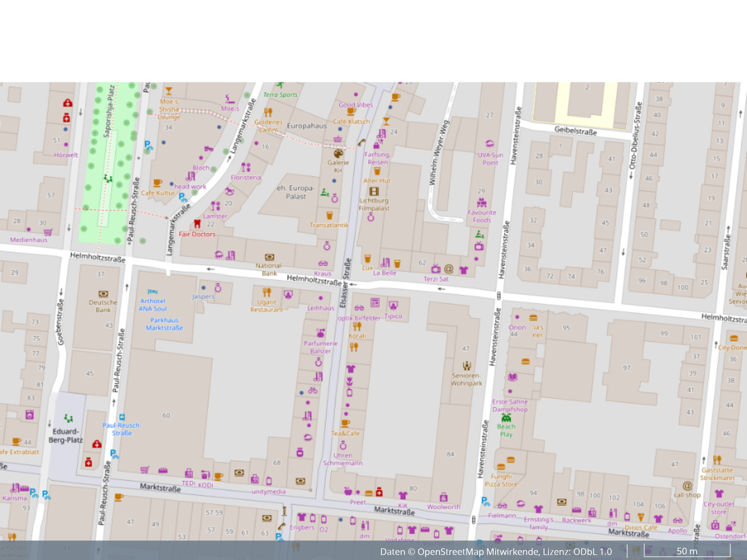Click the optik birfelder glasses icon
This screenshot has height=560, width=747.
pyautogui.click(x=359, y=308)
